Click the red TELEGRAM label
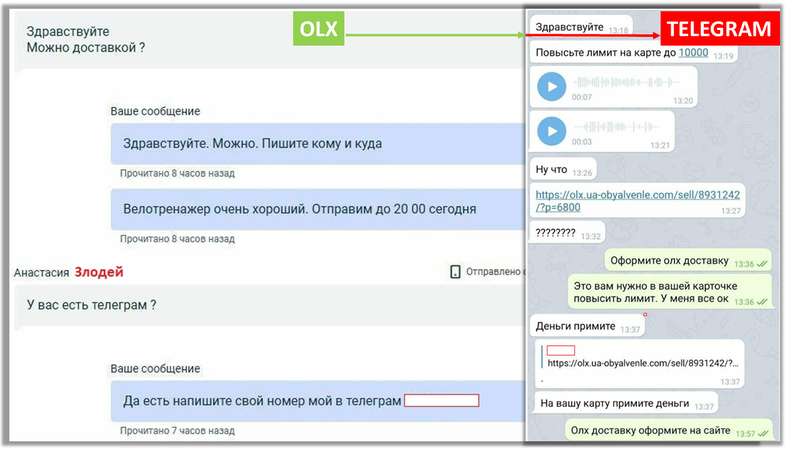This screenshot has height=450, width=800. pyautogui.click(x=718, y=30)
